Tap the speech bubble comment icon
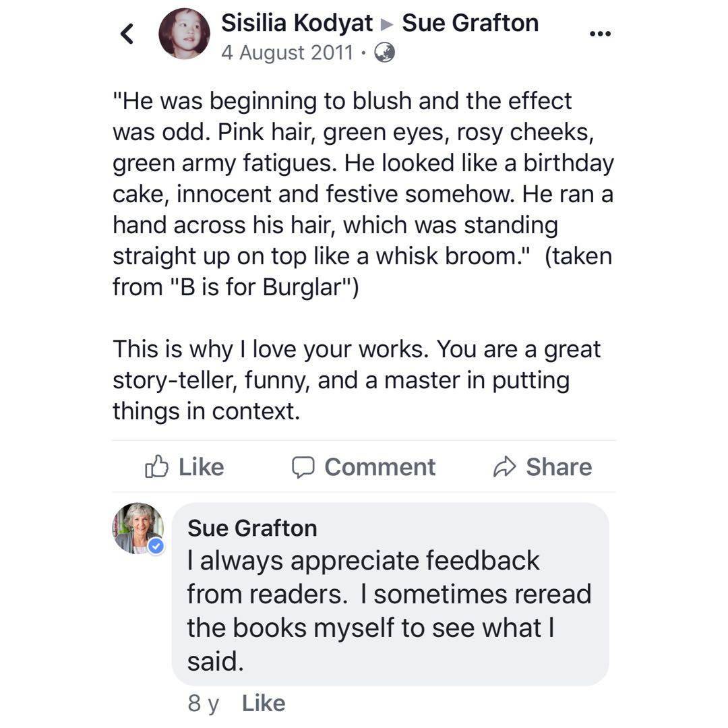Image resolution: width=728 pixels, height=728 pixels. 303,466
